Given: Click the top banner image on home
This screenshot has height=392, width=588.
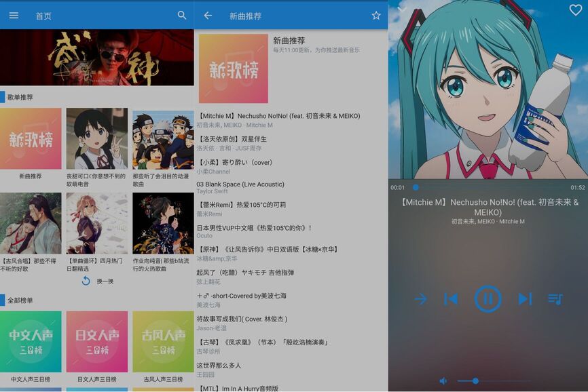Looking at the screenshot, I should 96,58.
